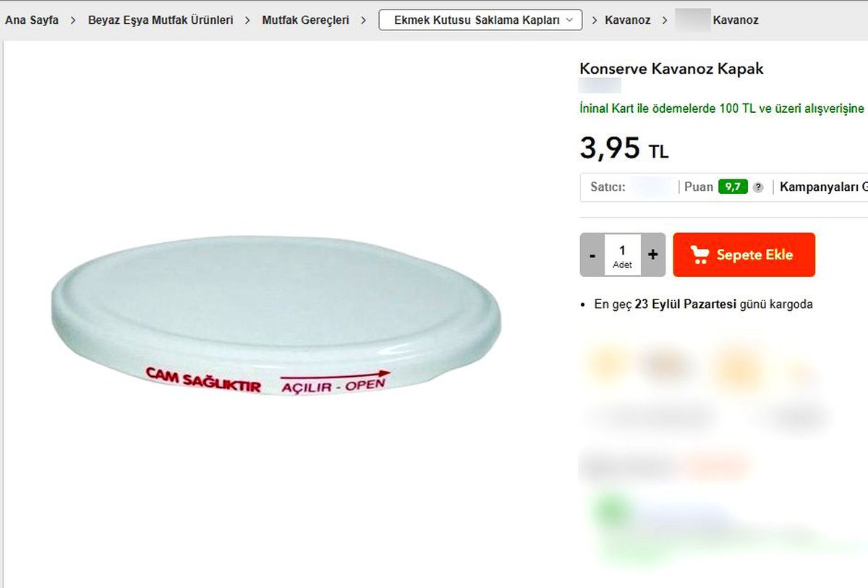Screen dimensions: 868x588
Task: Click the green 9,7 seller score badge
Action: [733, 187]
